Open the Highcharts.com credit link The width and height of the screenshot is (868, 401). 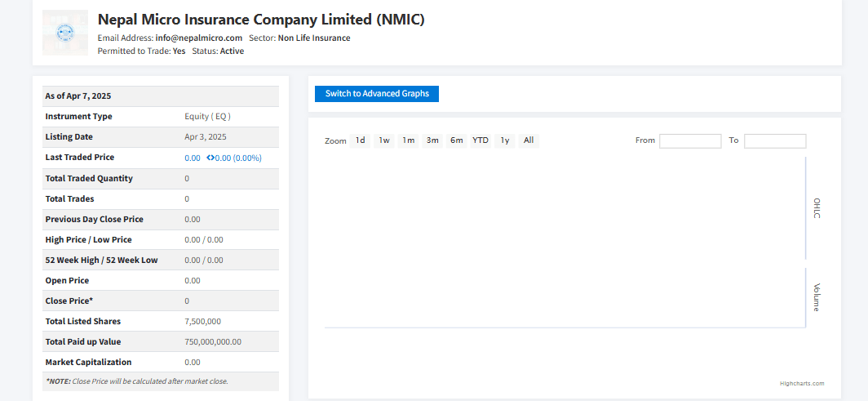pyautogui.click(x=802, y=383)
